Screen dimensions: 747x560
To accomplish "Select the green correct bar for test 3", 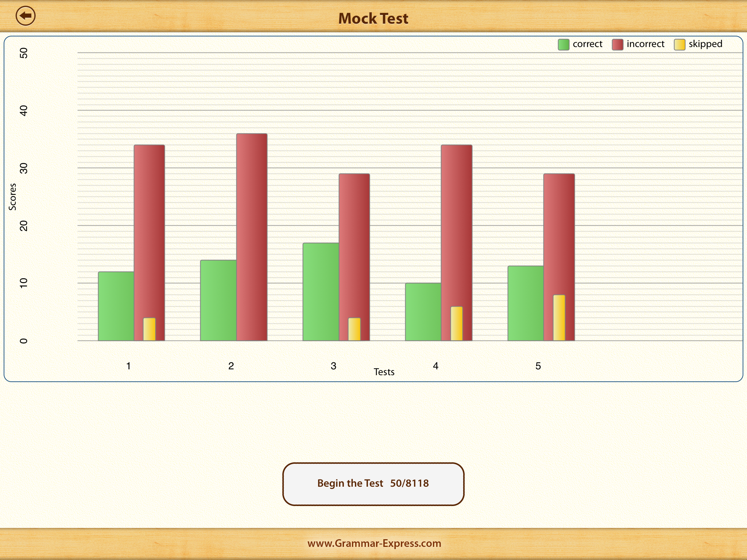I will pos(320,292).
